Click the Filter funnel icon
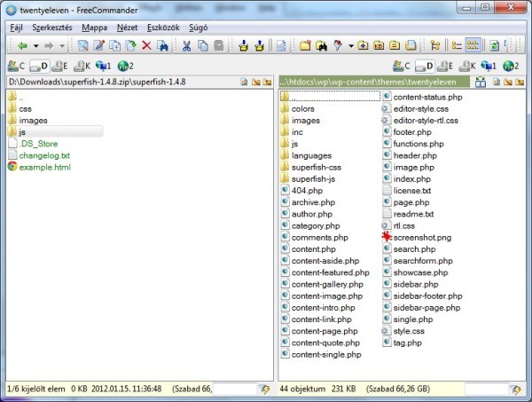Viewport: 532px width, 402px height. click(338, 45)
